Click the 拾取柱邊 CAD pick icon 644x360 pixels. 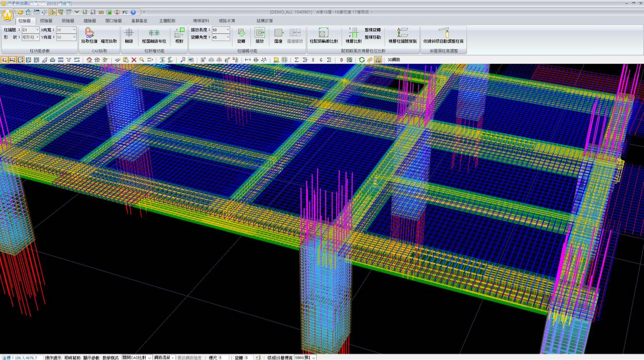pyautogui.click(x=89, y=37)
